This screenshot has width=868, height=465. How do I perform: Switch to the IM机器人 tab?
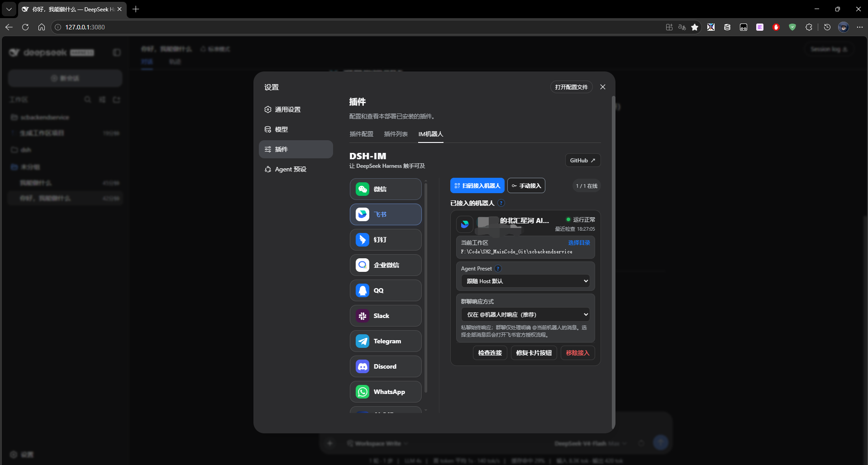point(431,134)
